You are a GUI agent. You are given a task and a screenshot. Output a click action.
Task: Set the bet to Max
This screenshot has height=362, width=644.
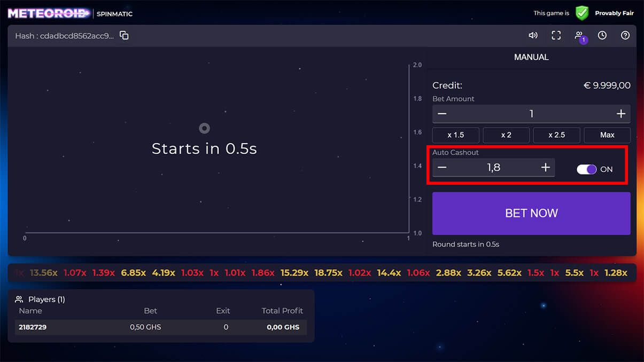click(x=607, y=135)
